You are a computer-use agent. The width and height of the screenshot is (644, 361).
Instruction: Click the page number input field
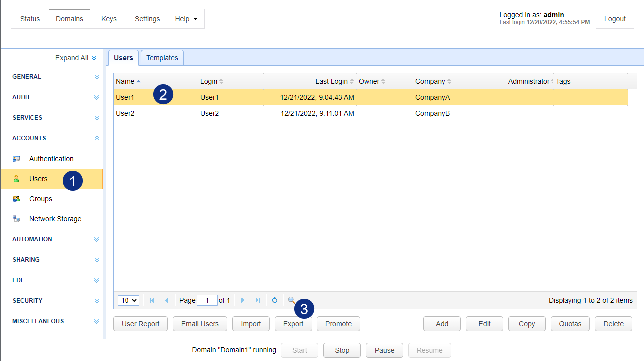coord(207,300)
